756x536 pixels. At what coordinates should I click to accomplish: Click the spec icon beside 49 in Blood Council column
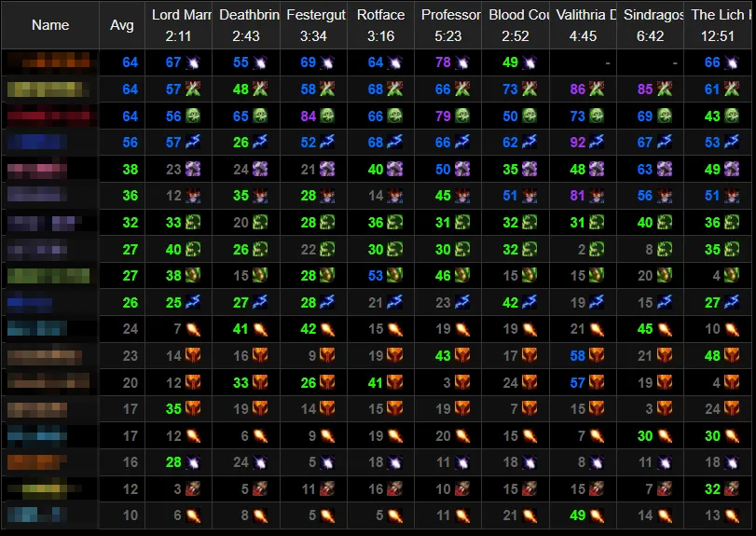(x=530, y=62)
